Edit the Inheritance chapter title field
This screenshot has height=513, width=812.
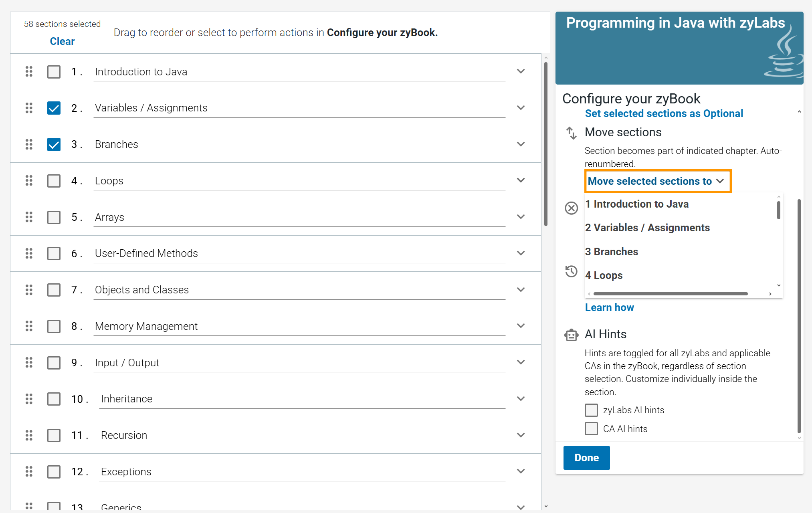click(302, 399)
